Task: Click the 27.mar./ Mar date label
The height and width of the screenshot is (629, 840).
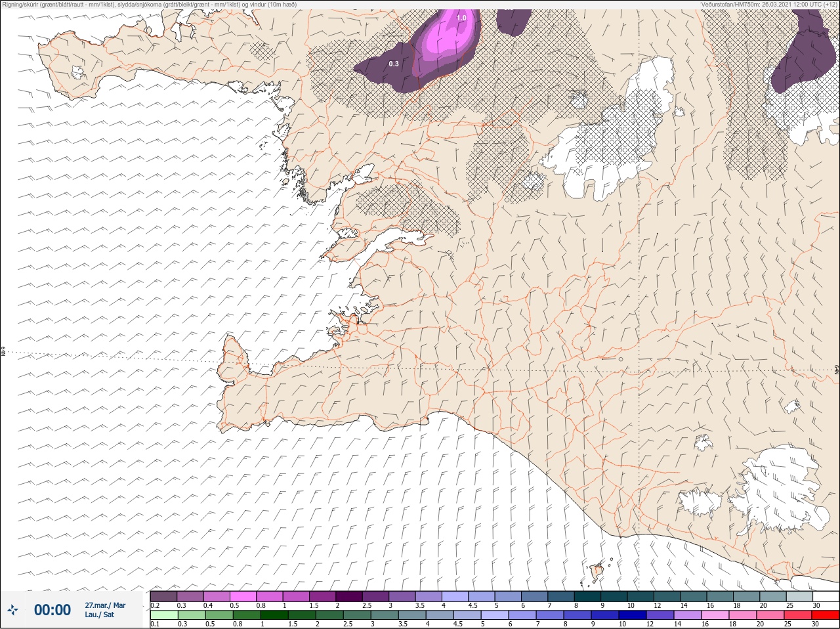Action: pyautogui.click(x=105, y=605)
